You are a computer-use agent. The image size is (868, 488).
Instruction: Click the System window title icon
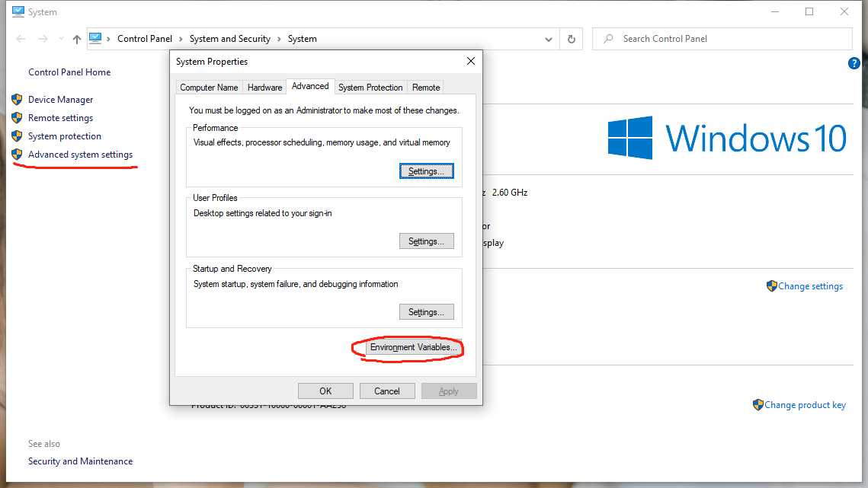[18, 11]
